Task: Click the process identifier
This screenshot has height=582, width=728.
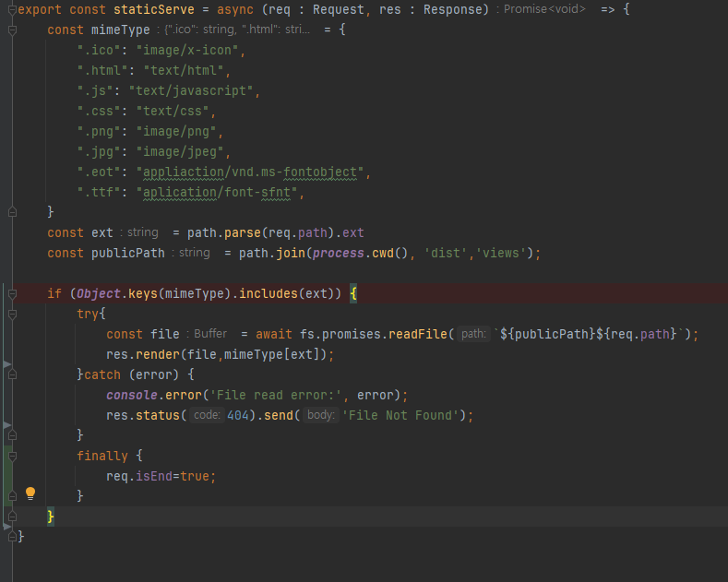Action: click(338, 254)
